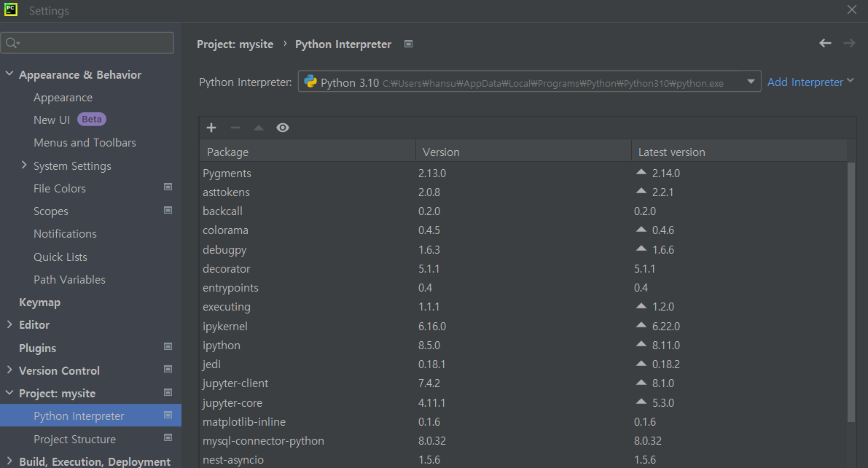Expand the System Settings node
The width and height of the screenshot is (868, 468).
pyautogui.click(x=24, y=165)
